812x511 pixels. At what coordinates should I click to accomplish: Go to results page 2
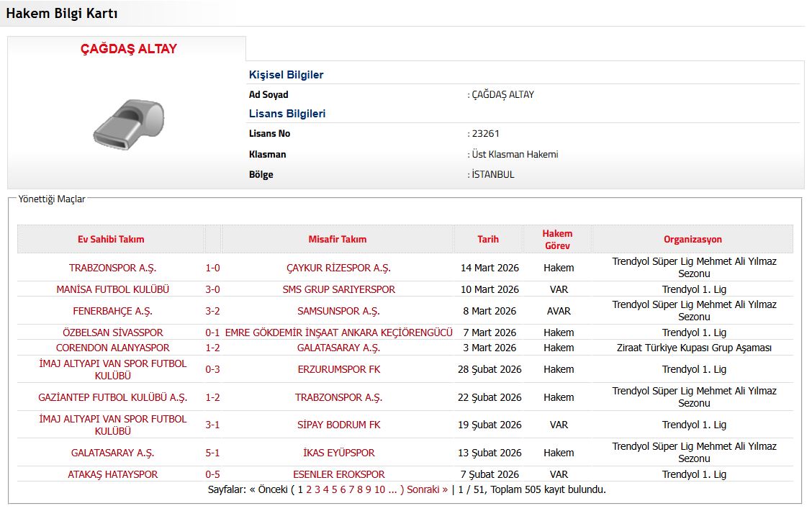[x=309, y=490]
